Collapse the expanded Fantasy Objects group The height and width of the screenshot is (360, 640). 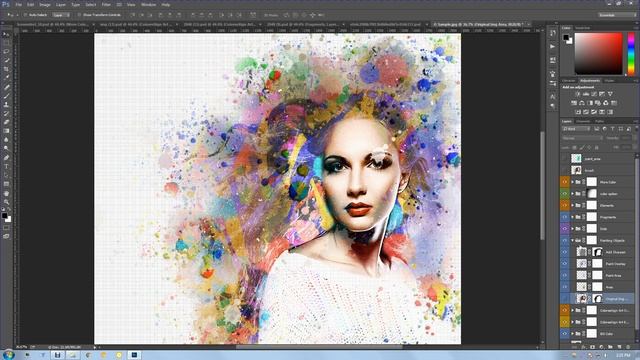point(572,240)
